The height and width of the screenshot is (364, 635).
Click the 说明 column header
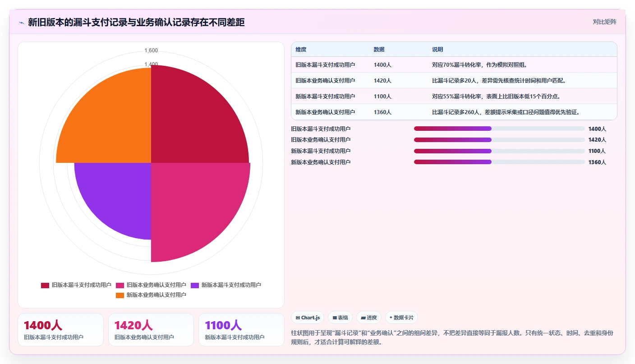coord(437,50)
